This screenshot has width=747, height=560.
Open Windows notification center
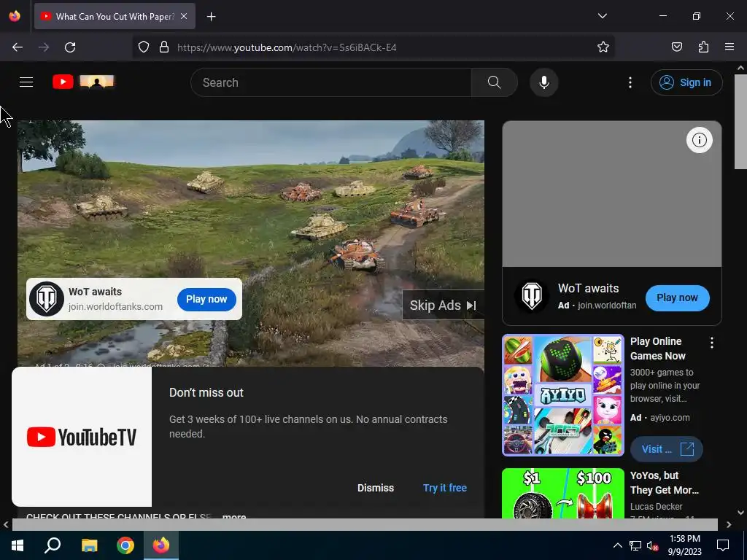tap(723, 545)
